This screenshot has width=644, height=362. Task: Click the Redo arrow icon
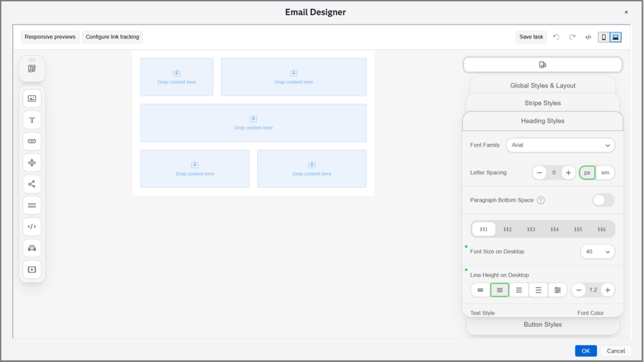click(x=572, y=37)
